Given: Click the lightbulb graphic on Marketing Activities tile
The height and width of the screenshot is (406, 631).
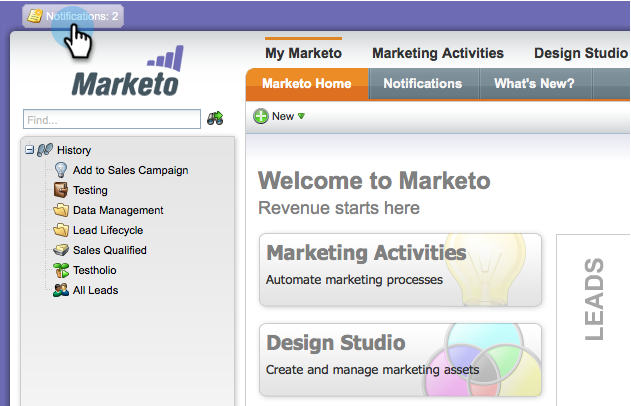Looking at the screenshot, I should [x=485, y=270].
